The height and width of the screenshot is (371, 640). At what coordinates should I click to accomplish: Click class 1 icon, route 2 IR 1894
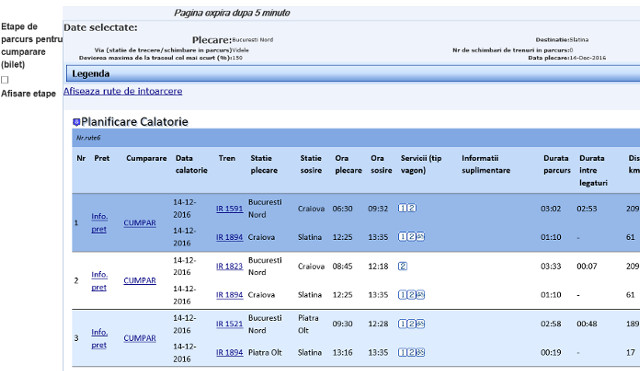402,295
